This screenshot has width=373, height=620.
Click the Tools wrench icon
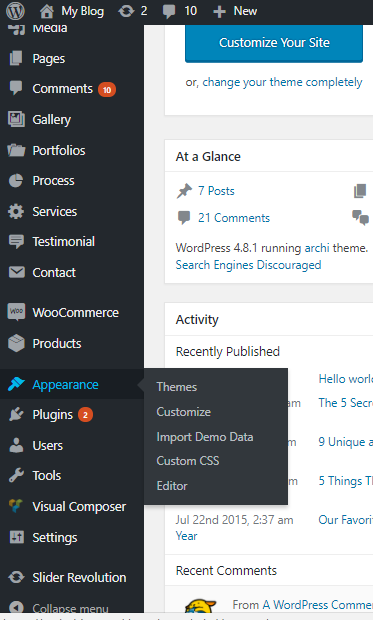(16, 475)
